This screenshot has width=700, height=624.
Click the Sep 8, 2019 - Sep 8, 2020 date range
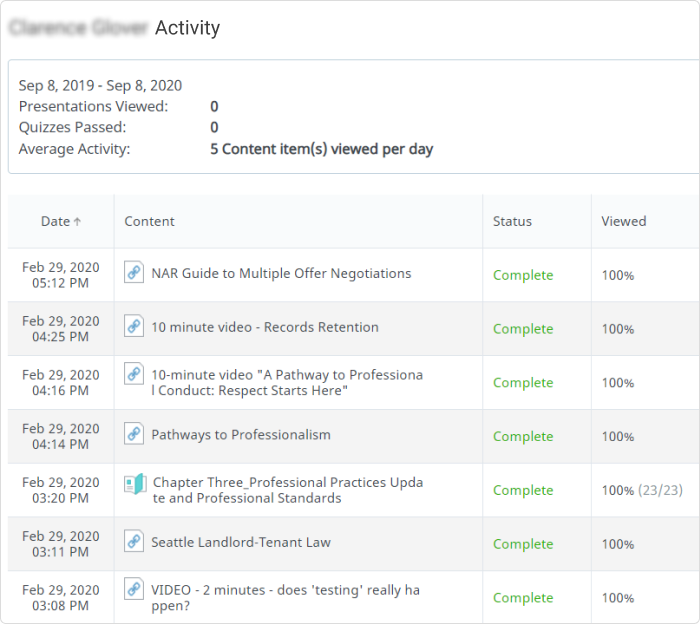(100, 85)
